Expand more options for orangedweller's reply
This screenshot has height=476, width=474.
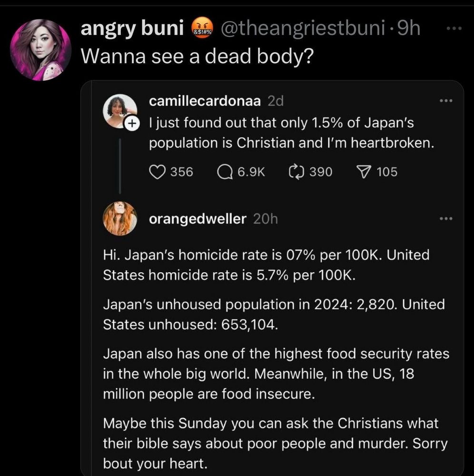click(x=444, y=219)
